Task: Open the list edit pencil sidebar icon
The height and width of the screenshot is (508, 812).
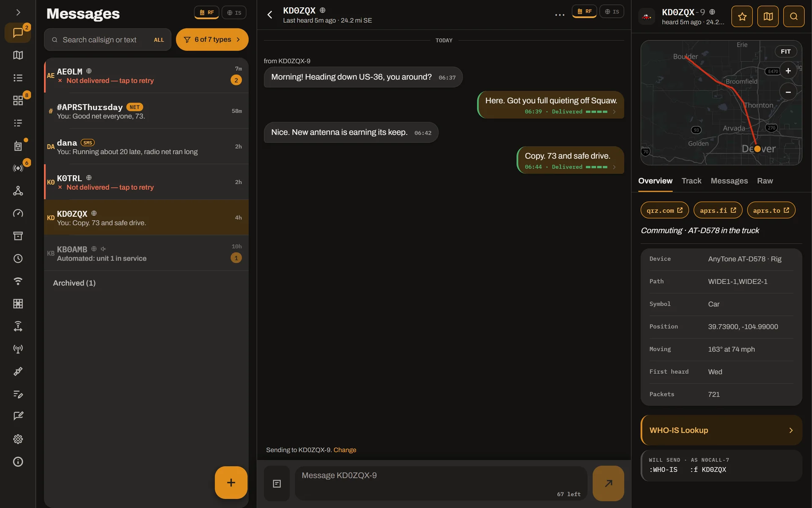Action: pyautogui.click(x=18, y=394)
